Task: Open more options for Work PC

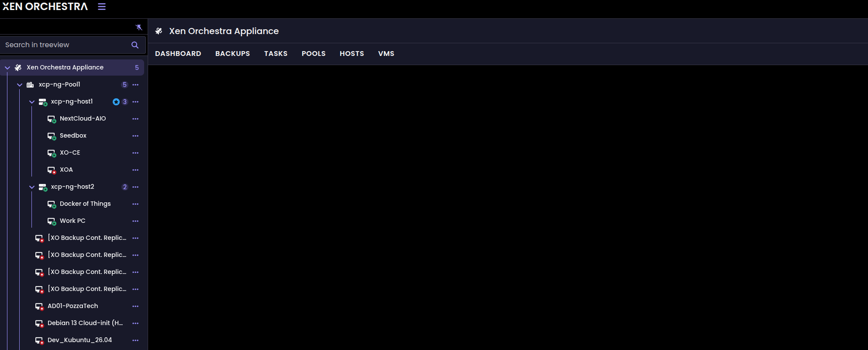Action: (135, 221)
